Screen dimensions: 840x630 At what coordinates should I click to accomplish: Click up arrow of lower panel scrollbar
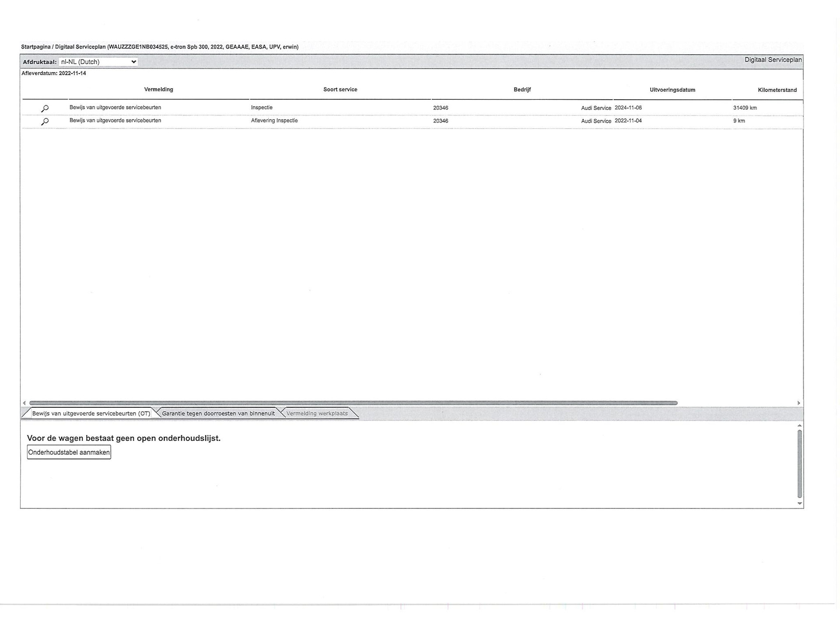[799, 426]
